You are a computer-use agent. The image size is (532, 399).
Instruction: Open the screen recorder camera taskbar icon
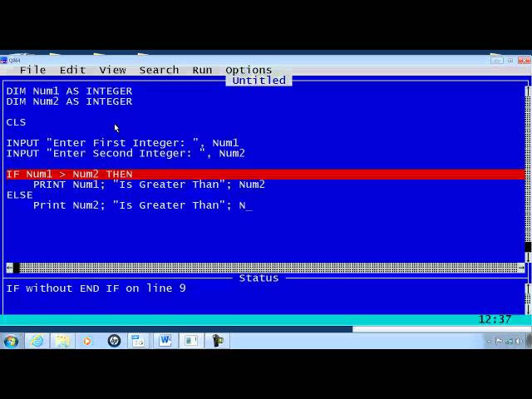(x=218, y=341)
